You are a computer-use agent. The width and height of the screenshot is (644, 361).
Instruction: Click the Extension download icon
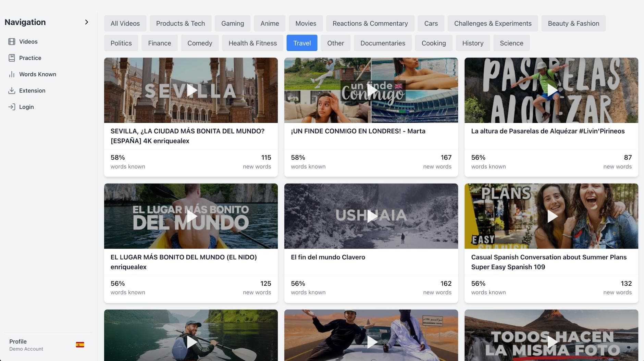(12, 90)
